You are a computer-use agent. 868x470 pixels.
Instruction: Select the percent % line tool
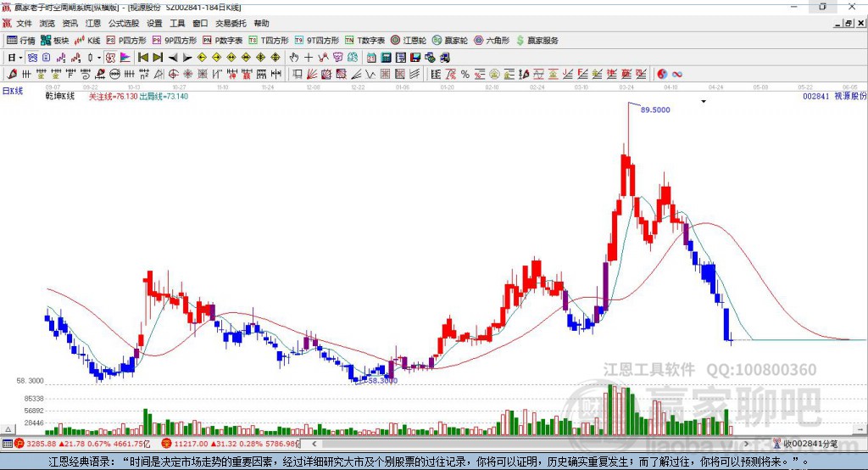(x=465, y=75)
